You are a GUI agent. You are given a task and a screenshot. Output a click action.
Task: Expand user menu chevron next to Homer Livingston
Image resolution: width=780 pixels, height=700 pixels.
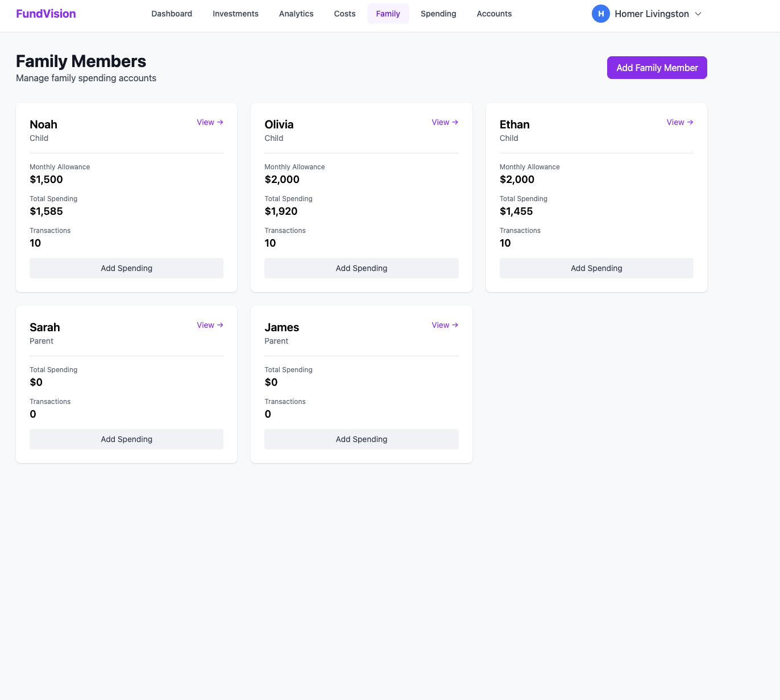(698, 14)
